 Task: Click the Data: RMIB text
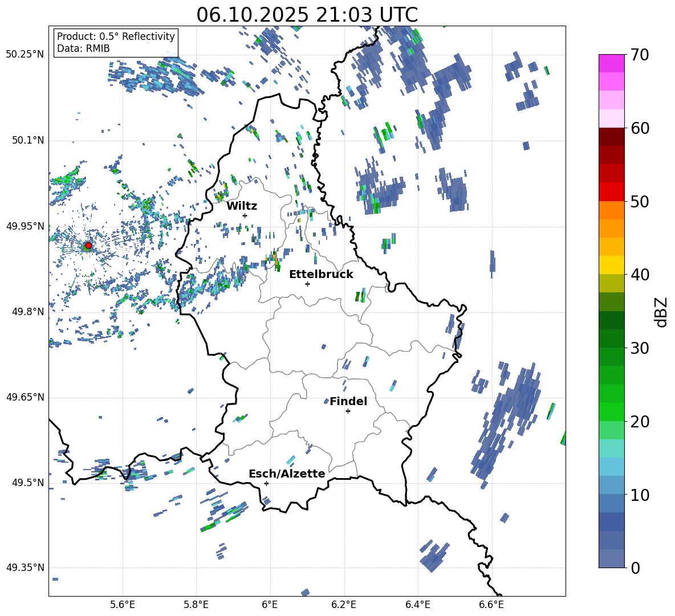click(x=83, y=48)
